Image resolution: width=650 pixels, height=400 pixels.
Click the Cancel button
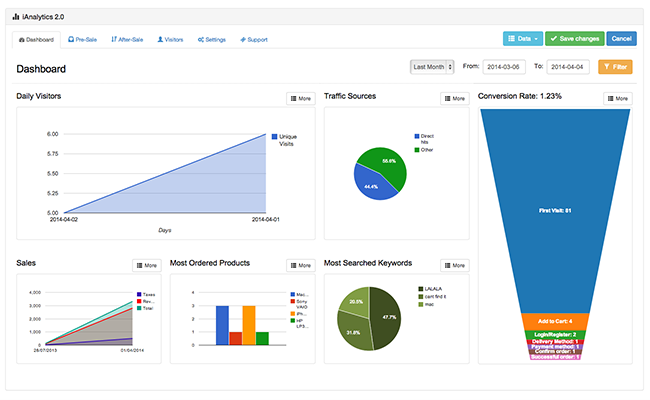[621, 39]
